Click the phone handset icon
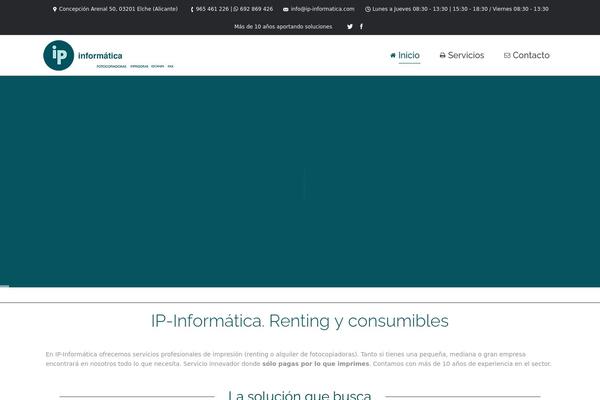600x400 pixels. 192,9
